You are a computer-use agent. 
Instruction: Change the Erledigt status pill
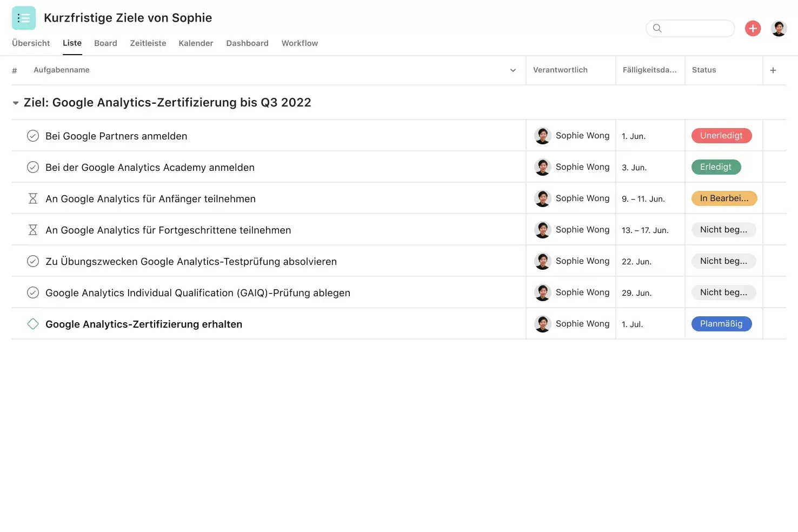click(716, 167)
